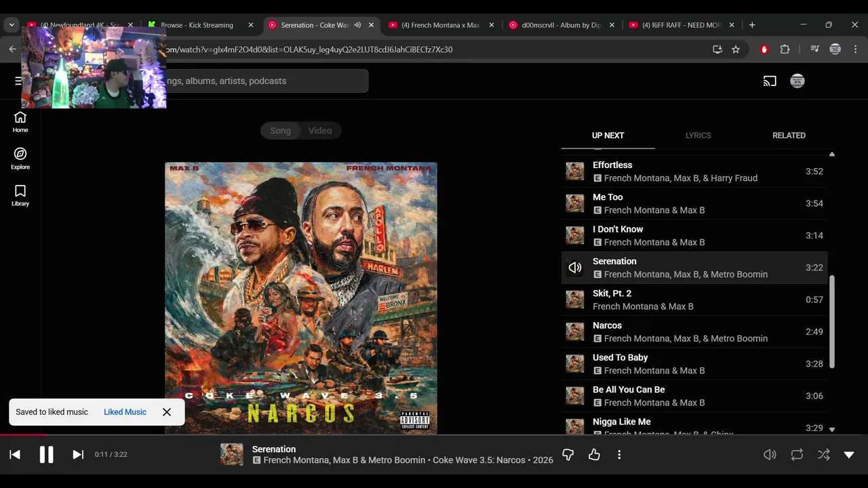Image resolution: width=868 pixels, height=488 pixels.
Task: Open Home in sidebar
Action: click(x=20, y=122)
